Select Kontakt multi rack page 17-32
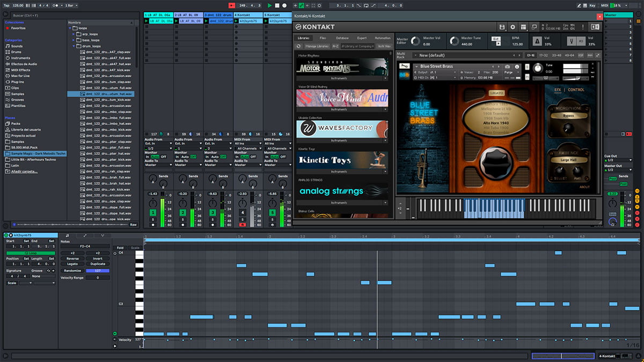 click(x=544, y=55)
